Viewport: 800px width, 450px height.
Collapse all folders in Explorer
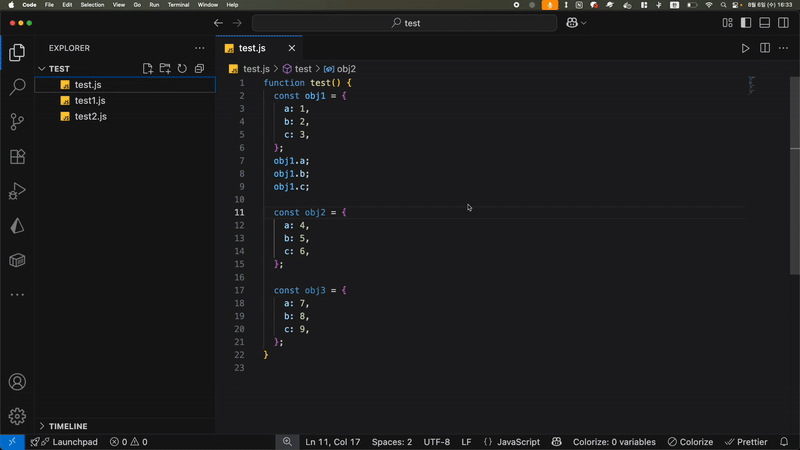[x=199, y=69]
